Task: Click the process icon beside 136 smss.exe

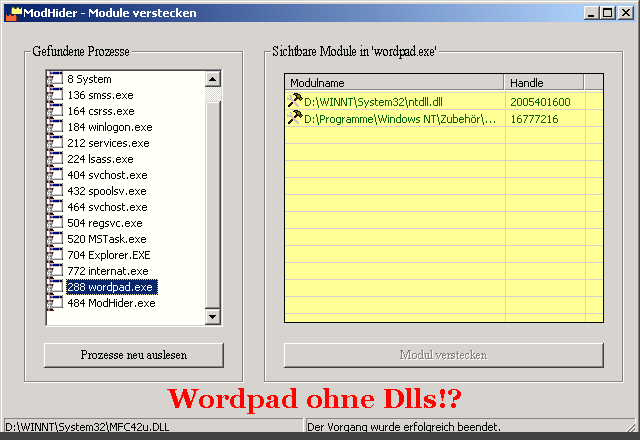Action: (x=55, y=95)
